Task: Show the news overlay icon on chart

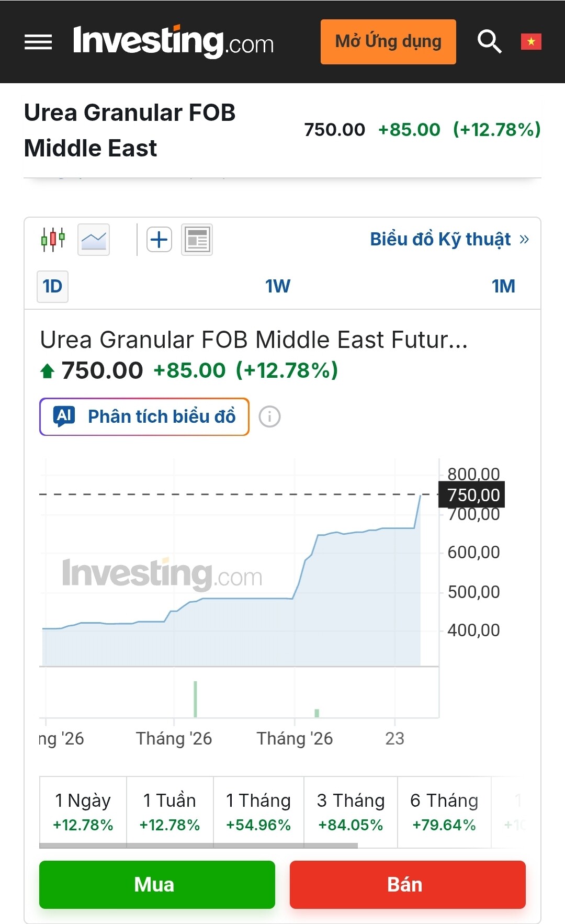Action: [x=197, y=240]
